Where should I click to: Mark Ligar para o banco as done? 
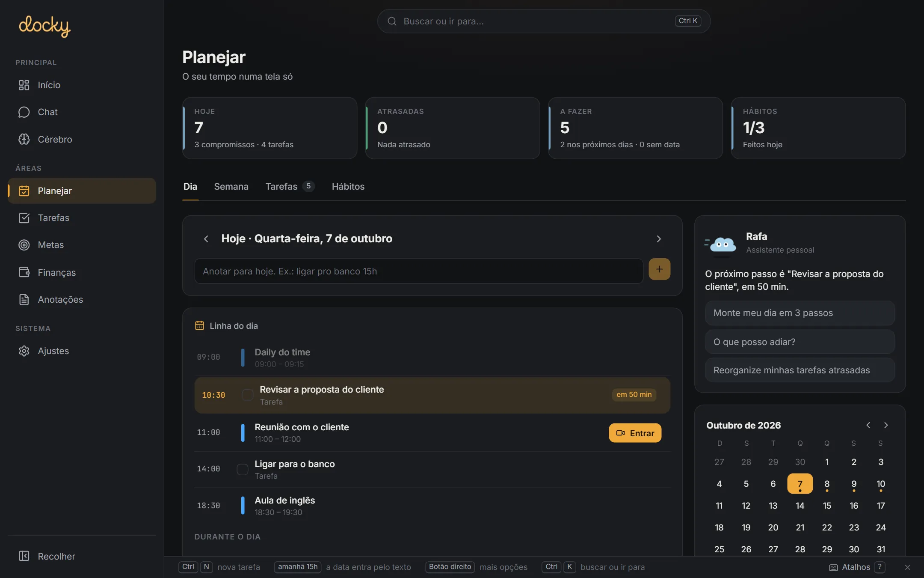tap(243, 469)
